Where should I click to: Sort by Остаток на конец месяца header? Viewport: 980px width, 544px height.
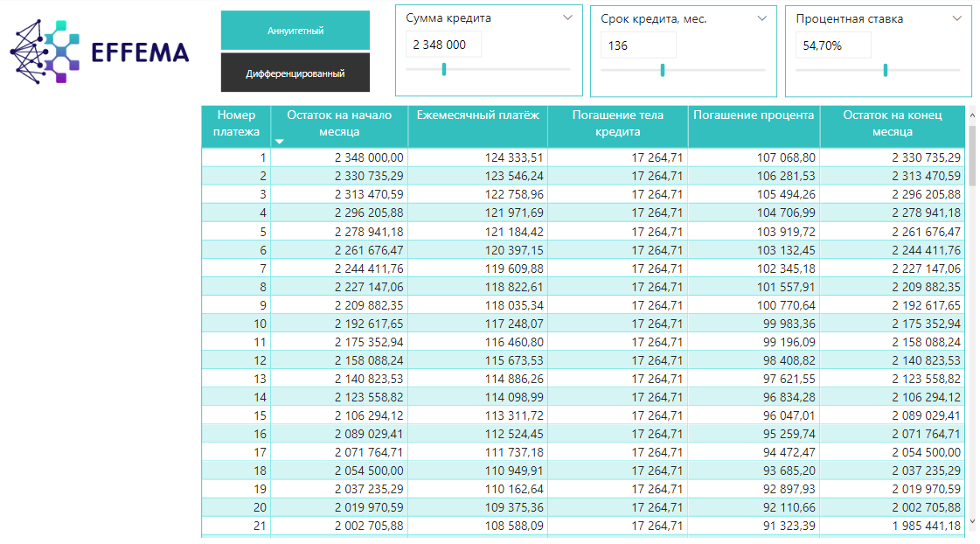point(893,123)
